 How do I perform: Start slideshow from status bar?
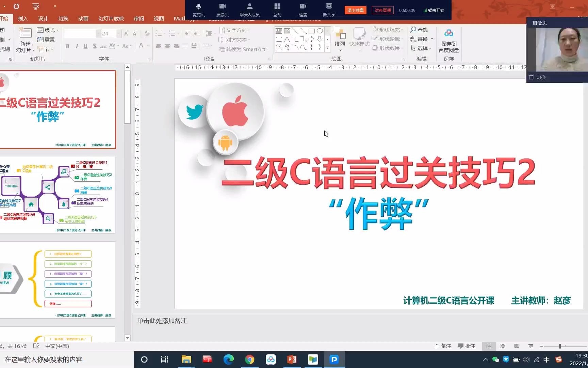coord(530,346)
